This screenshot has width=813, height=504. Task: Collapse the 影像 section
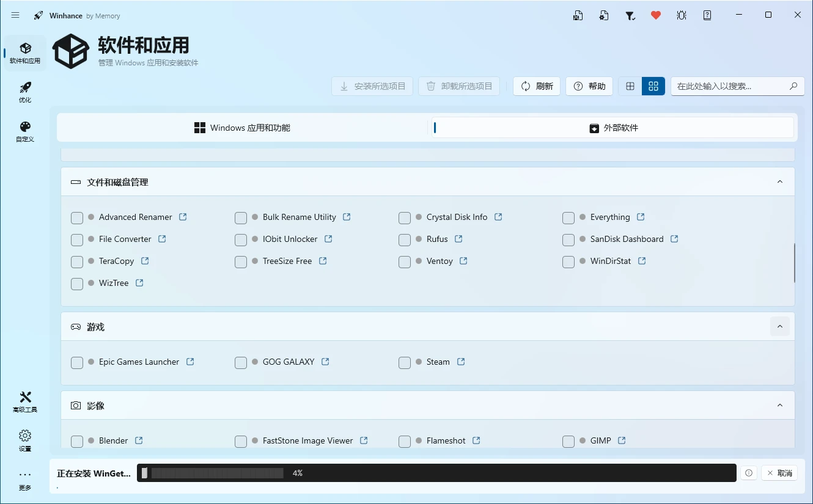(x=779, y=405)
